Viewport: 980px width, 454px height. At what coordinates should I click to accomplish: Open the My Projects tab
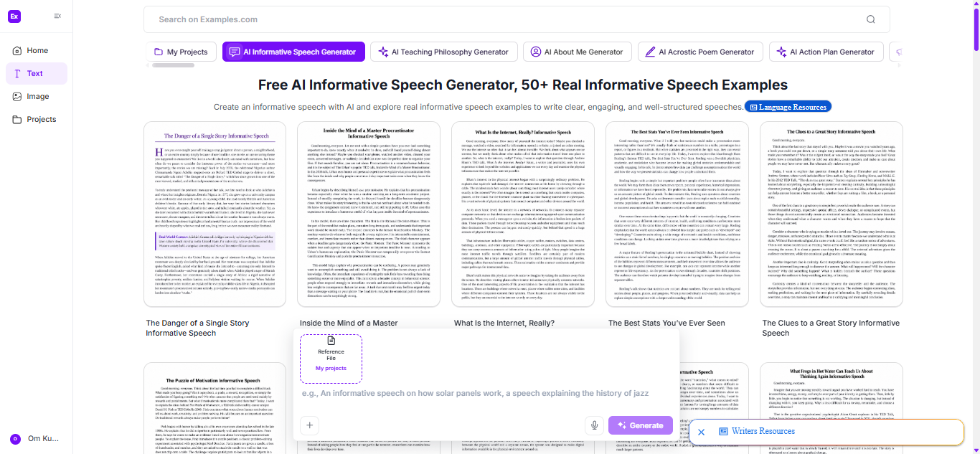[182, 52]
